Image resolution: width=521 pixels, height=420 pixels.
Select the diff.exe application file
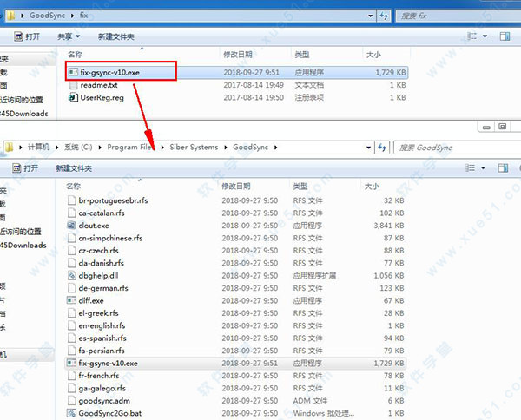click(x=93, y=300)
